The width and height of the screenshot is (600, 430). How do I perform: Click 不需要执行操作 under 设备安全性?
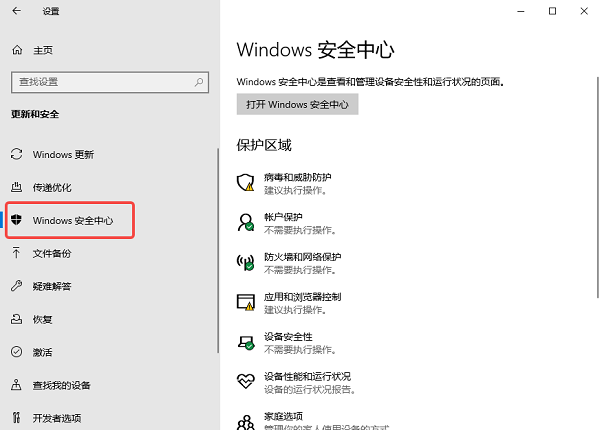300,350
